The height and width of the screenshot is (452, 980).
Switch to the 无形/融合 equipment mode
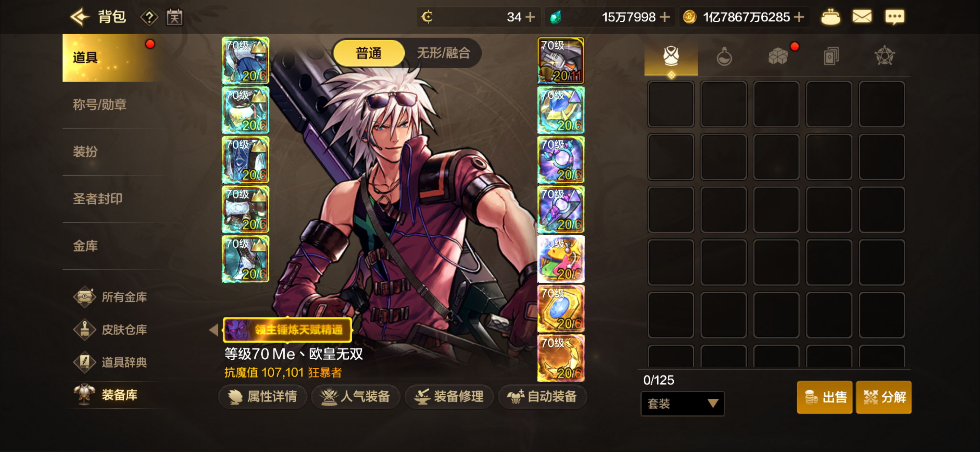443,53
